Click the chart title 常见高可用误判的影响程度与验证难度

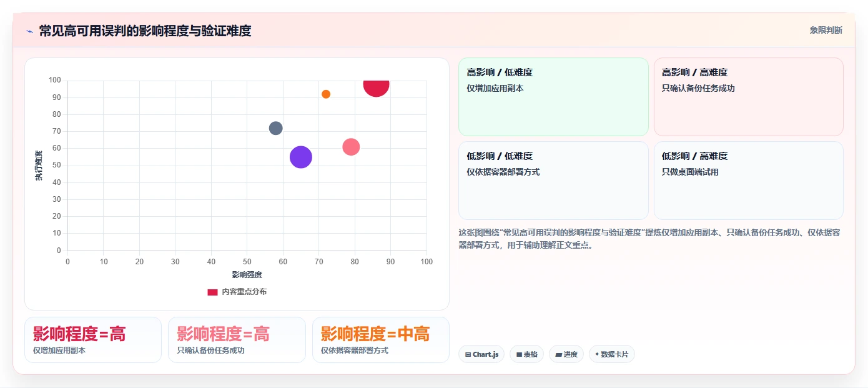(145, 31)
